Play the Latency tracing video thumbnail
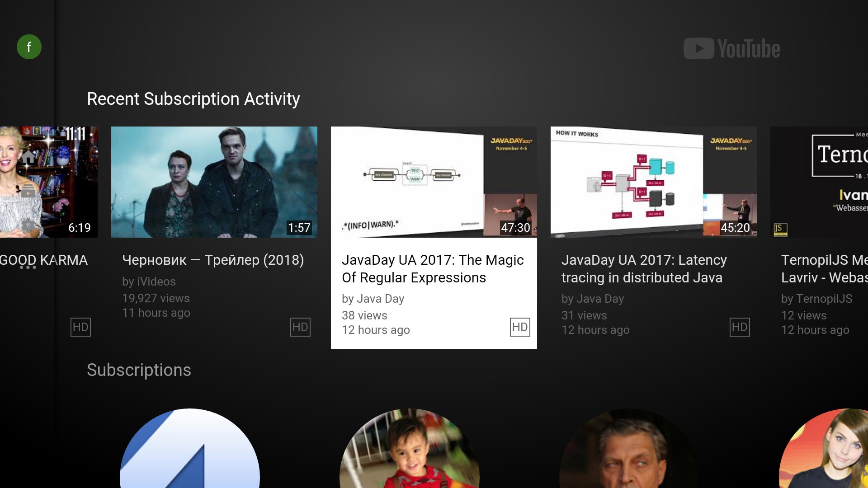The width and height of the screenshot is (868, 488). (x=654, y=182)
